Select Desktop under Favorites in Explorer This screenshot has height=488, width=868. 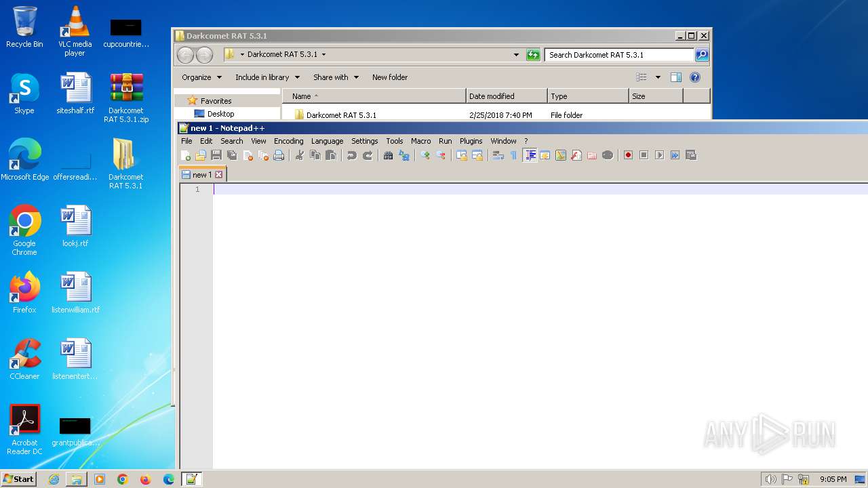pos(220,114)
